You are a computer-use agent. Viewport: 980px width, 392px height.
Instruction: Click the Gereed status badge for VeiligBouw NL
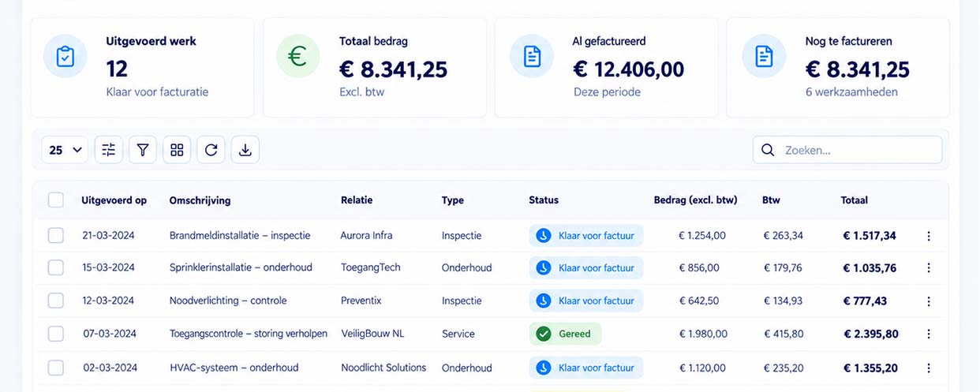pos(565,334)
